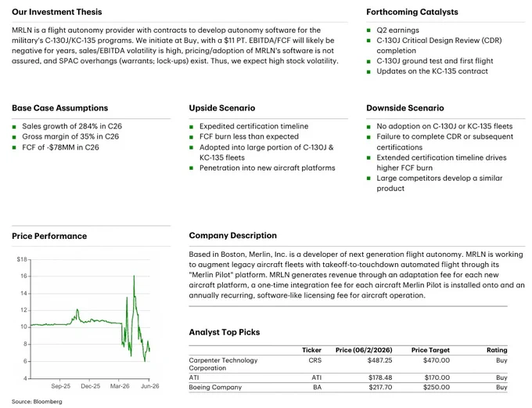The height and width of the screenshot is (408, 532).
Task: Click 'Updates on the KC-135 contract'
Action: coord(432,71)
